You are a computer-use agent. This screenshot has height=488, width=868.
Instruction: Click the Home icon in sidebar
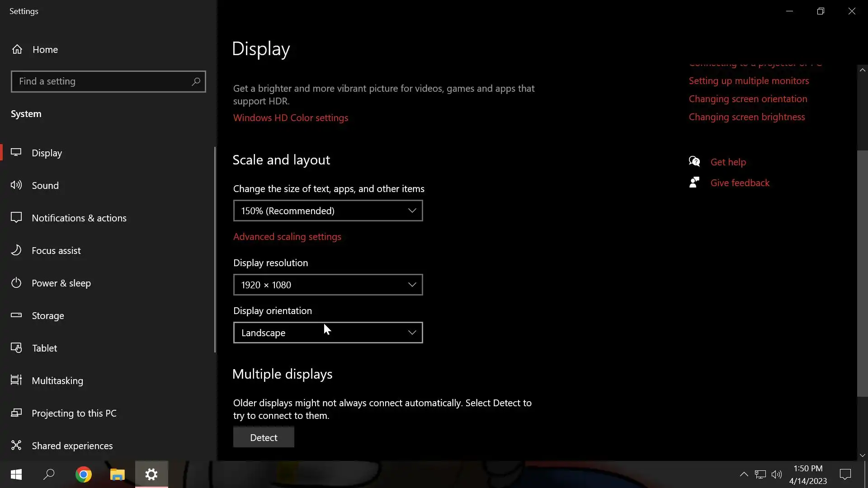[17, 49]
